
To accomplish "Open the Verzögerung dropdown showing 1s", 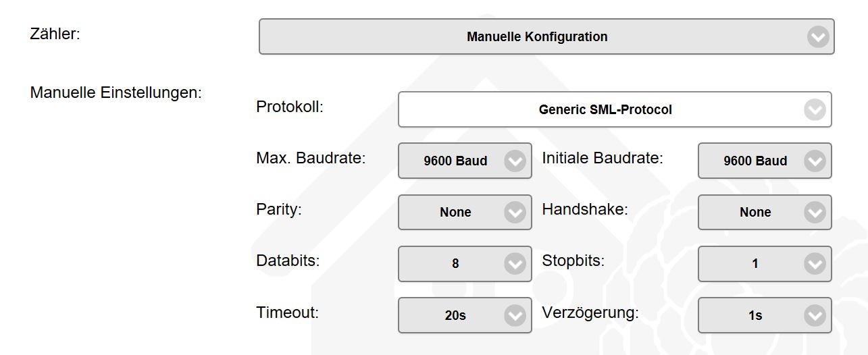I will pyautogui.click(x=755, y=315).
